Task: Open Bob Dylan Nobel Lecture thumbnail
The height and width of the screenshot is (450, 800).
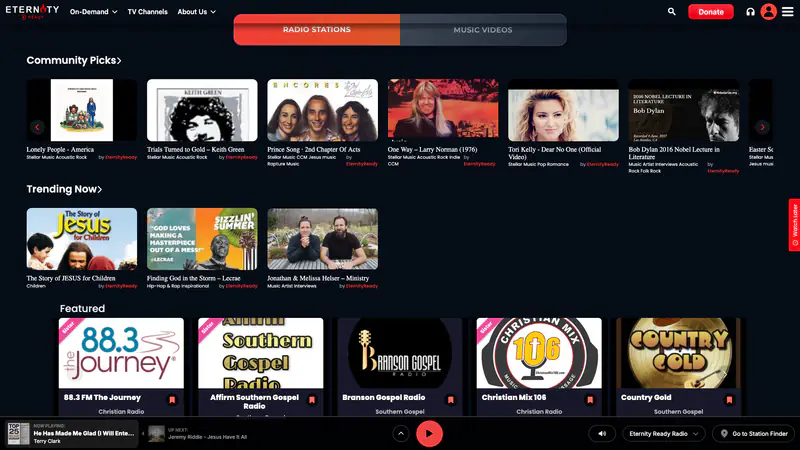Action: click(x=684, y=110)
